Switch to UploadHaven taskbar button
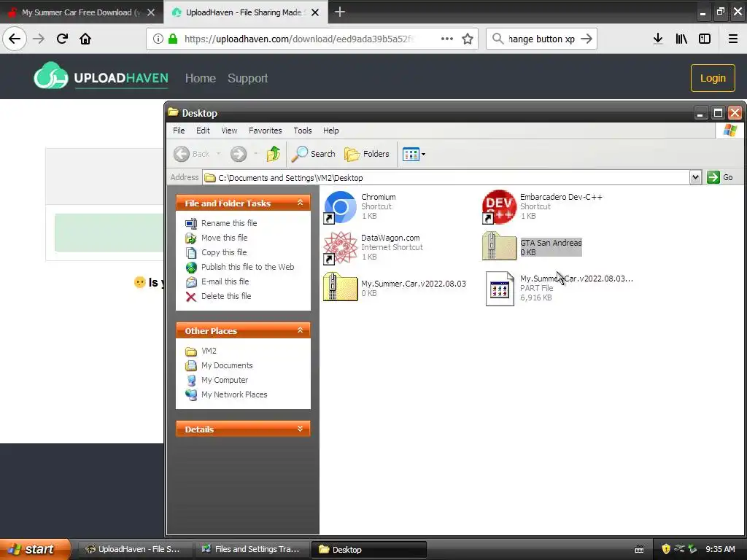Screen dimensions: 747x560 (135, 549)
